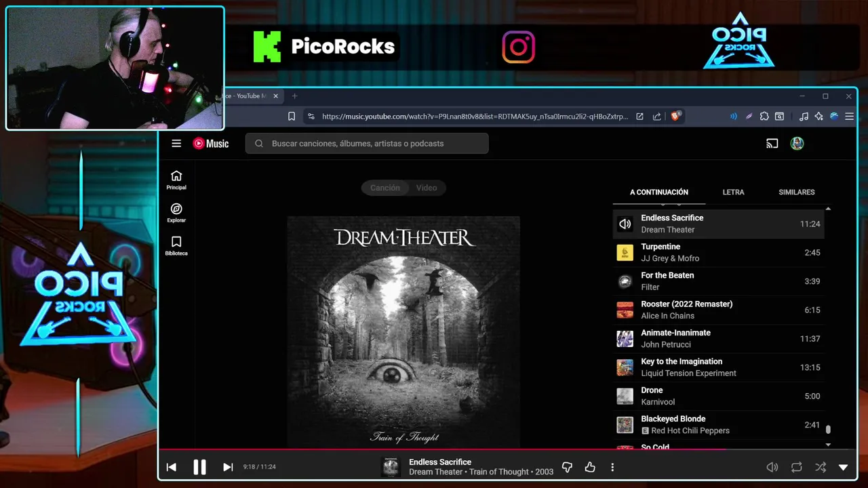Image resolution: width=868 pixels, height=488 pixels.
Task: Close the YouTube Music browser tab
Action: tap(275, 96)
